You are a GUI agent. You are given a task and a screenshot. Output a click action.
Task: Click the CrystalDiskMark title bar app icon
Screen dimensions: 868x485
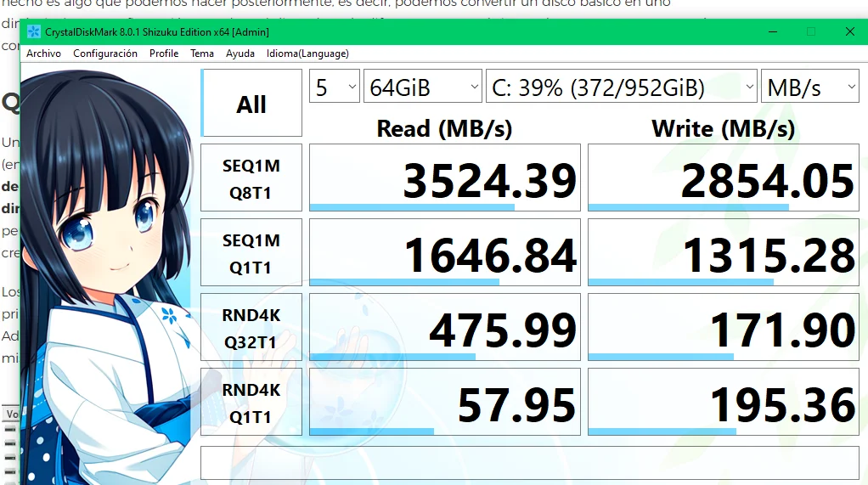(34, 31)
